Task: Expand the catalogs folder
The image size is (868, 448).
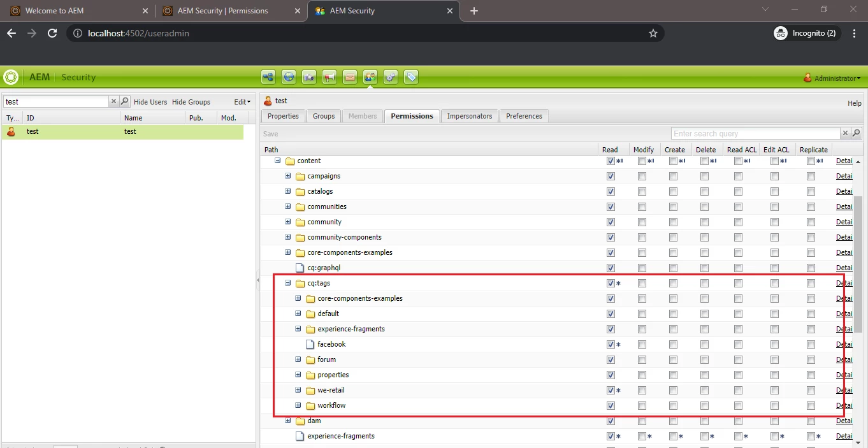Action: pos(288,191)
